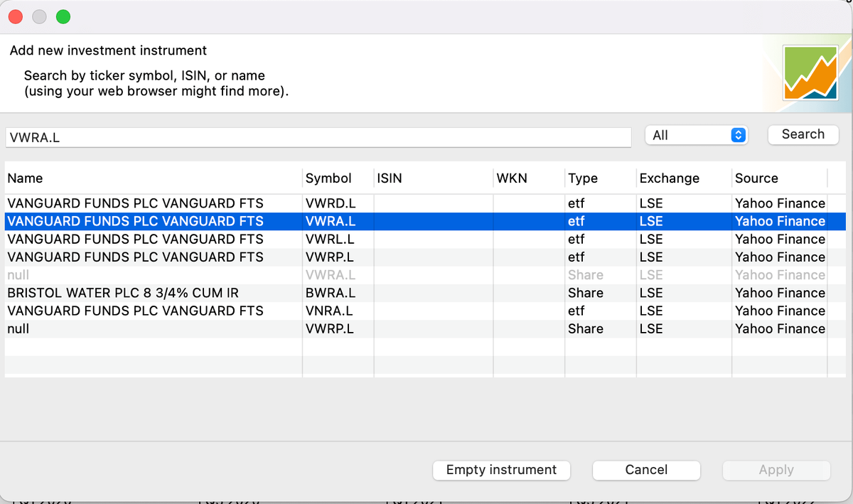853x504 pixels.
Task: Click the WKN column header
Action: pos(529,178)
